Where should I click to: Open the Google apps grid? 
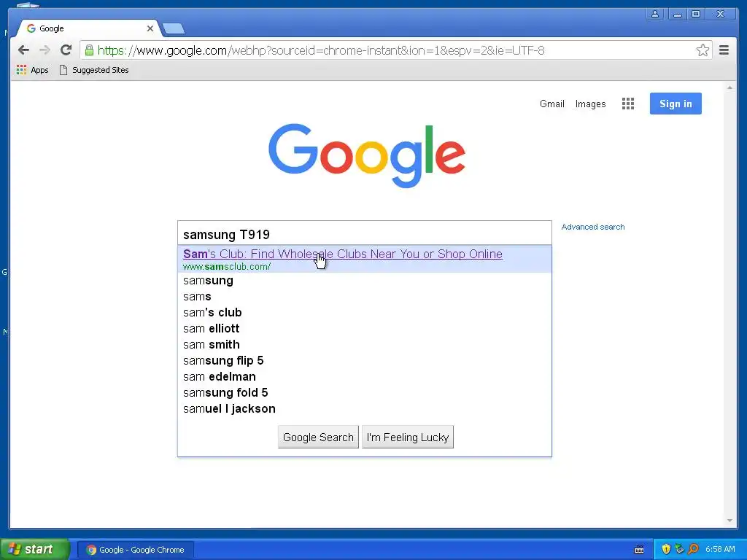[628, 104]
